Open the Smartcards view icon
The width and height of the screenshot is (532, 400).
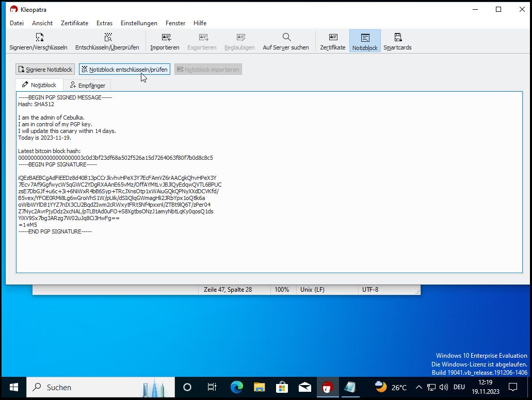tap(397, 37)
